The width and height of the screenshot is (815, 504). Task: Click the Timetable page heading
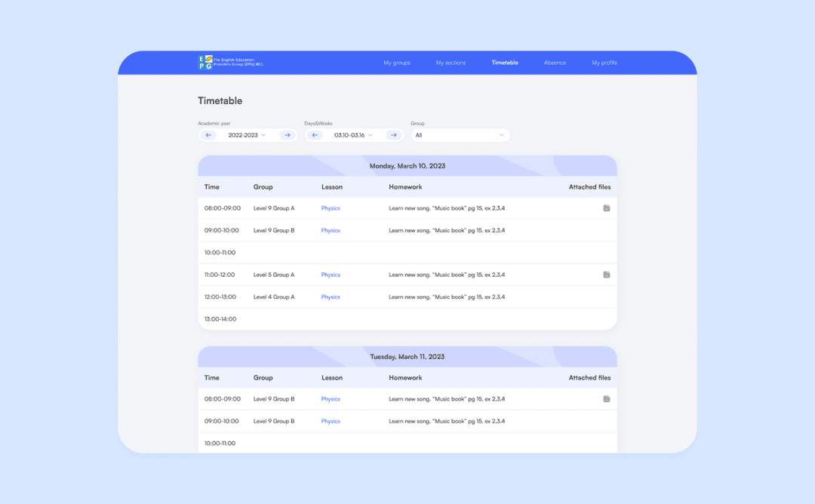coord(220,101)
